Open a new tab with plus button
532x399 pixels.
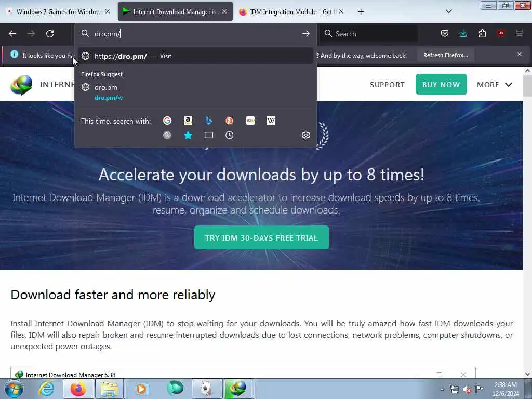[x=361, y=12]
